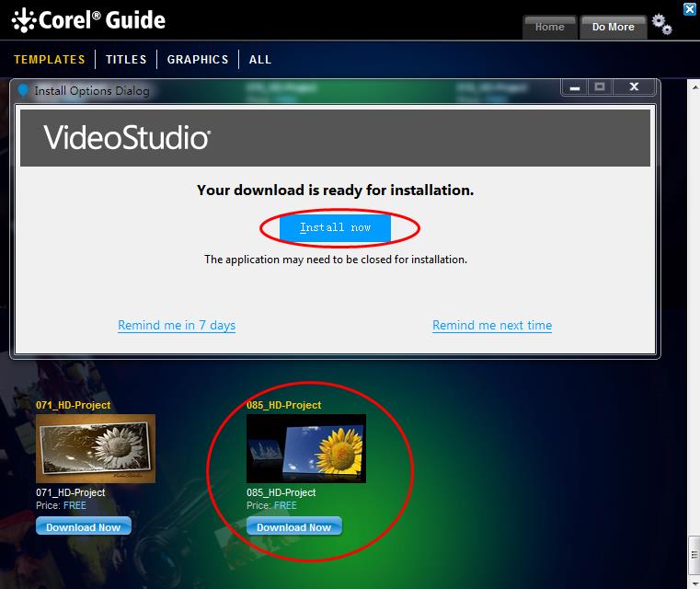Click the vertical scrollbar thumb
This screenshot has height=589, width=700.
click(694, 555)
